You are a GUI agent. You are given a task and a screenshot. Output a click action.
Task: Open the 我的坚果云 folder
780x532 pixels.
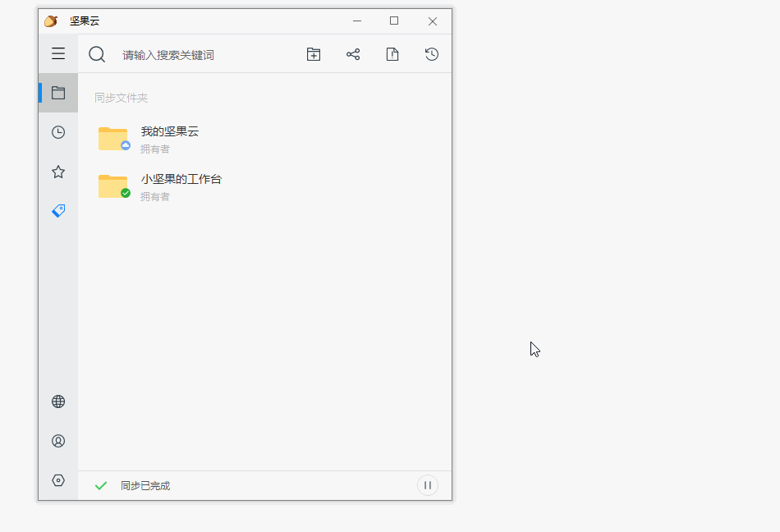tap(169, 131)
